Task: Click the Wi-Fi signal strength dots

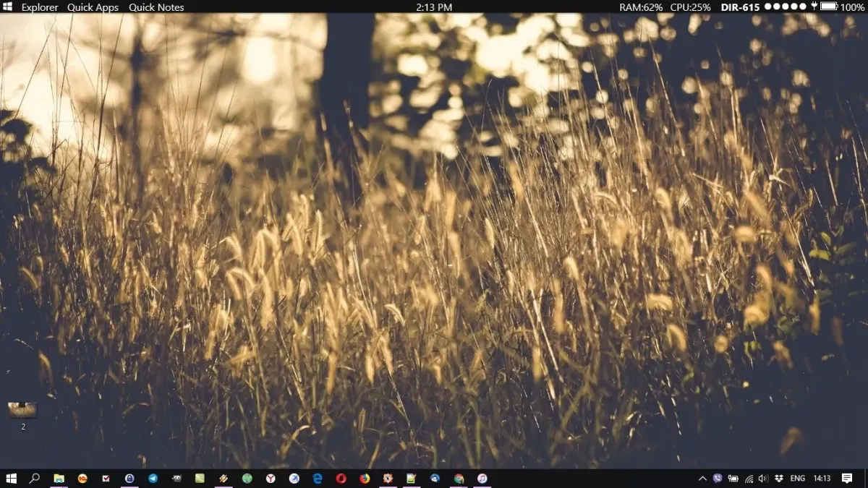Action: [x=785, y=7]
